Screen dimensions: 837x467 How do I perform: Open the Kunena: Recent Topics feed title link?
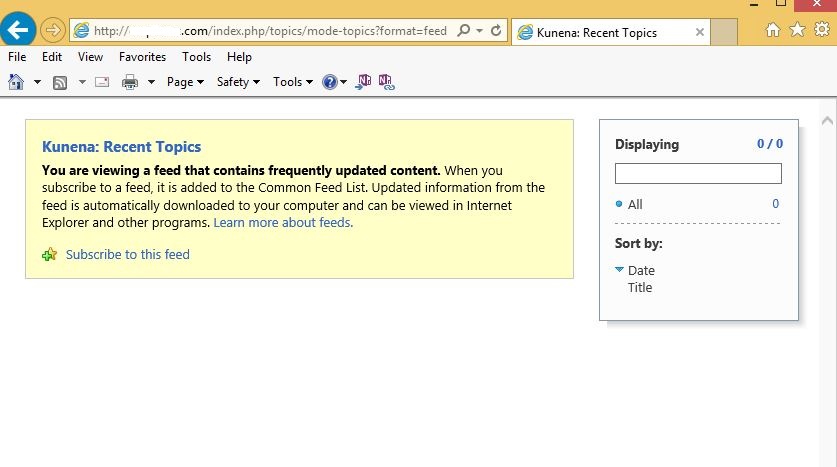[x=122, y=147]
